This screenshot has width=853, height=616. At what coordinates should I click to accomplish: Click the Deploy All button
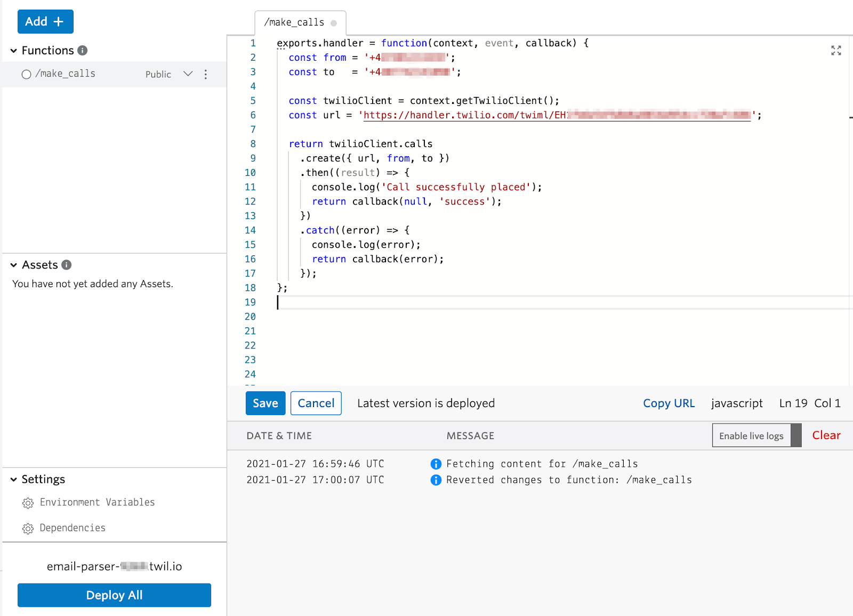[114, 595]
